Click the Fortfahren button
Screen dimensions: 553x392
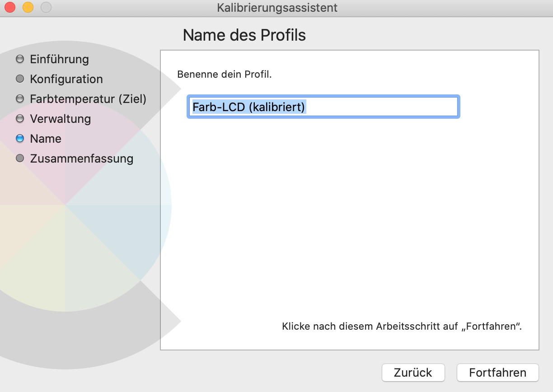pos(497,373)
